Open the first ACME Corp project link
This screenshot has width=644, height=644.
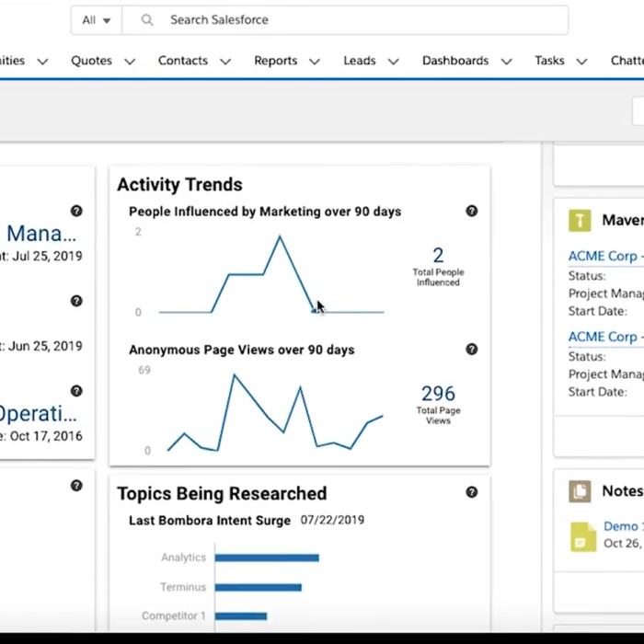click(605, 257)
